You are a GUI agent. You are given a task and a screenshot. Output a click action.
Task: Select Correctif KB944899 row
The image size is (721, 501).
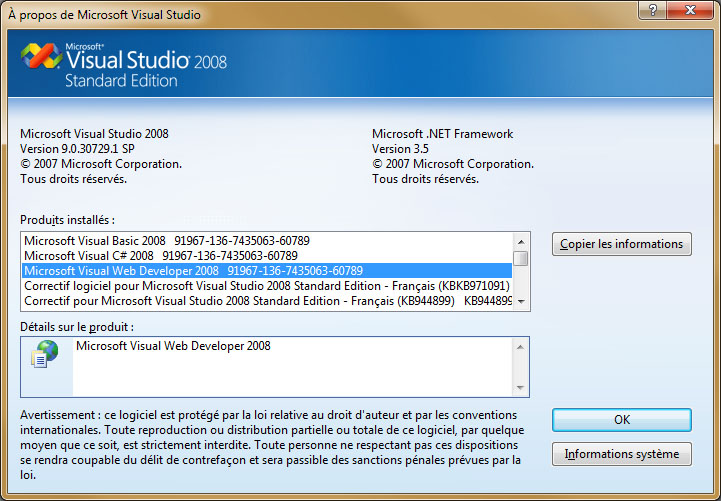tap(267, 301)
